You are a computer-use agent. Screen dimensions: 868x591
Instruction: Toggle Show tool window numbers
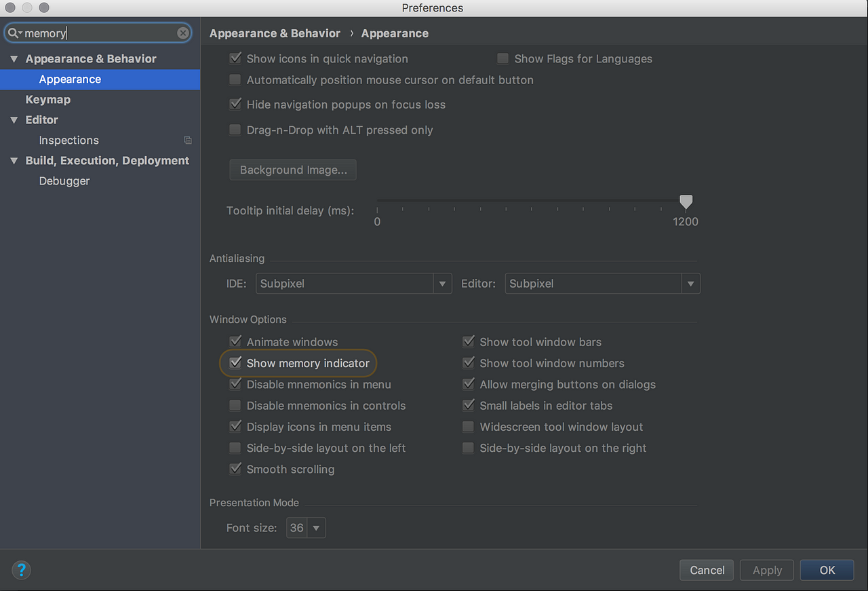click(x=468, y=363)
